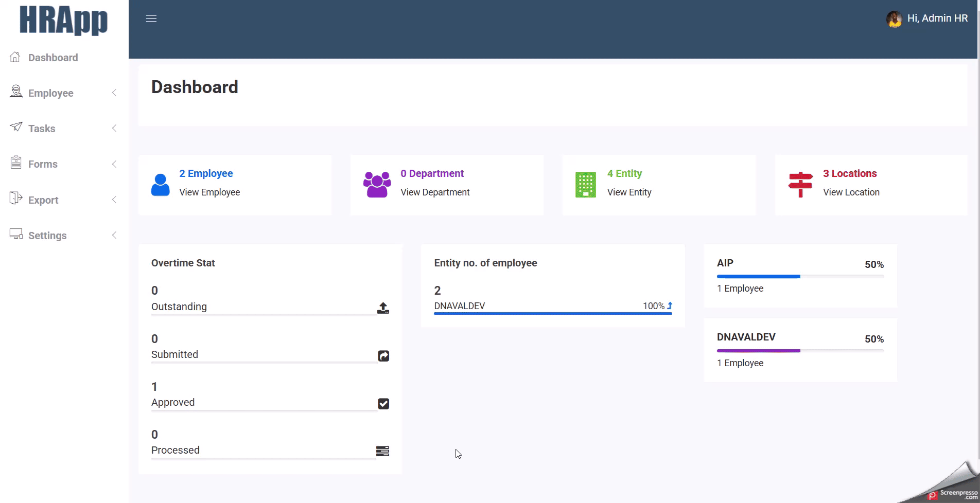
Task: Click the Outstanding upload icon
Action: (x=383, y=308)
